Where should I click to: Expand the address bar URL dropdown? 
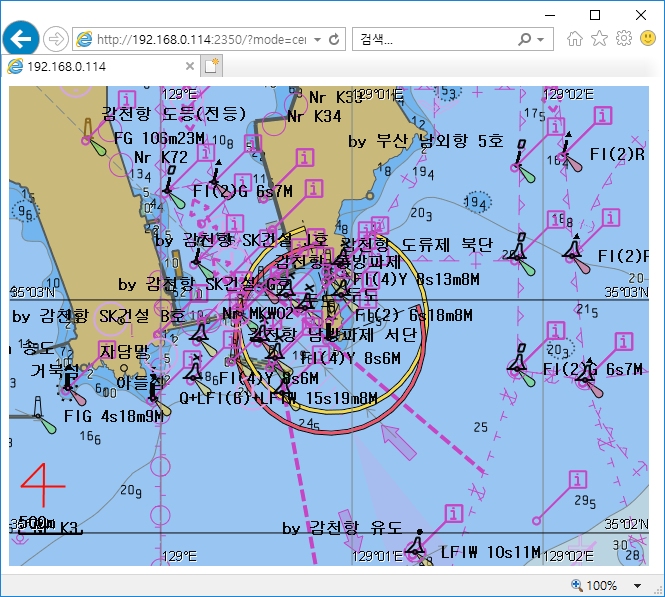click(317, 40)
